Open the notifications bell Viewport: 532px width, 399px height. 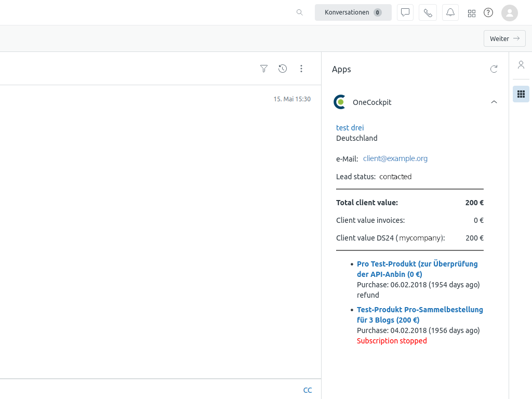[450, 12]
